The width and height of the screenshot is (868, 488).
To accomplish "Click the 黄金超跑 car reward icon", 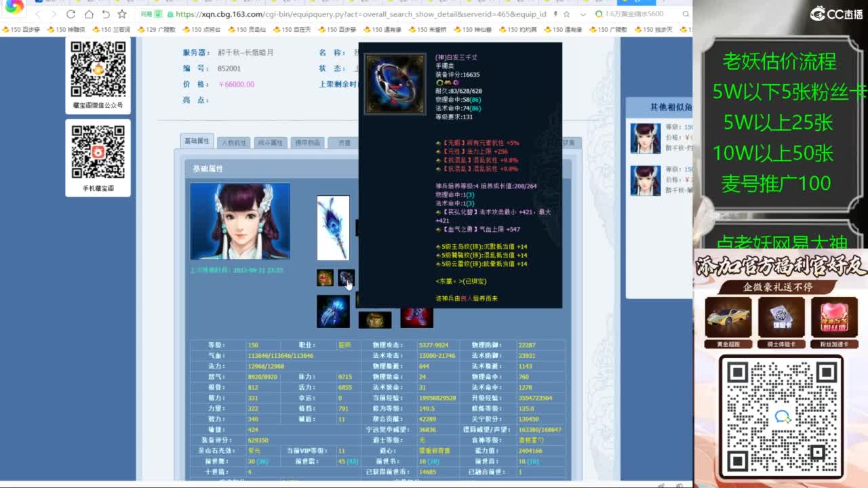I will (x=728, y=319).
